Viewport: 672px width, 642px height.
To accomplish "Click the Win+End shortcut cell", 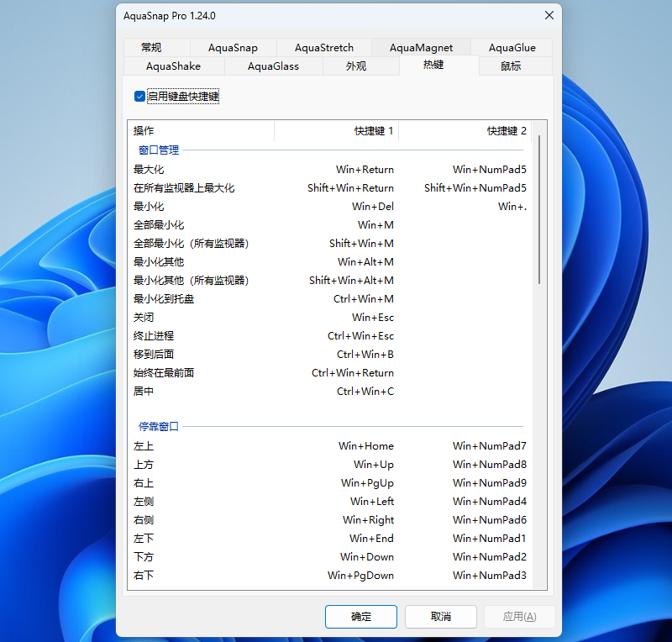I will pyautogui.click(x=371, y=538).
